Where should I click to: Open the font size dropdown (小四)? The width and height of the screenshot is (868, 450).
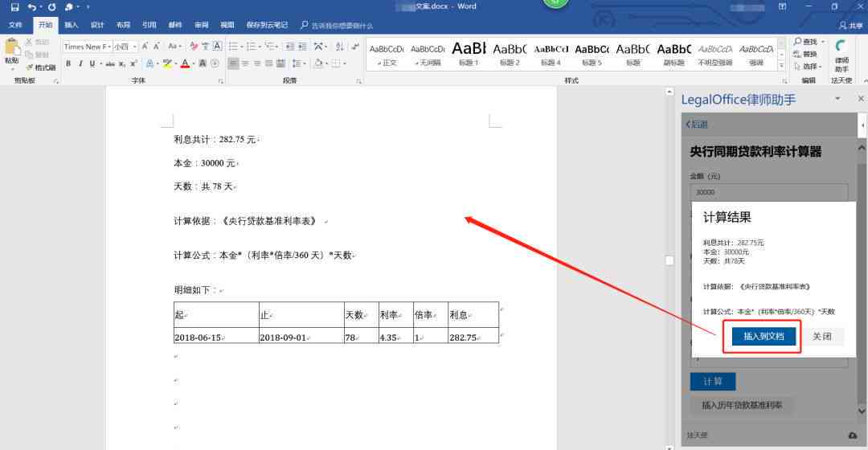tap(134, 47)
